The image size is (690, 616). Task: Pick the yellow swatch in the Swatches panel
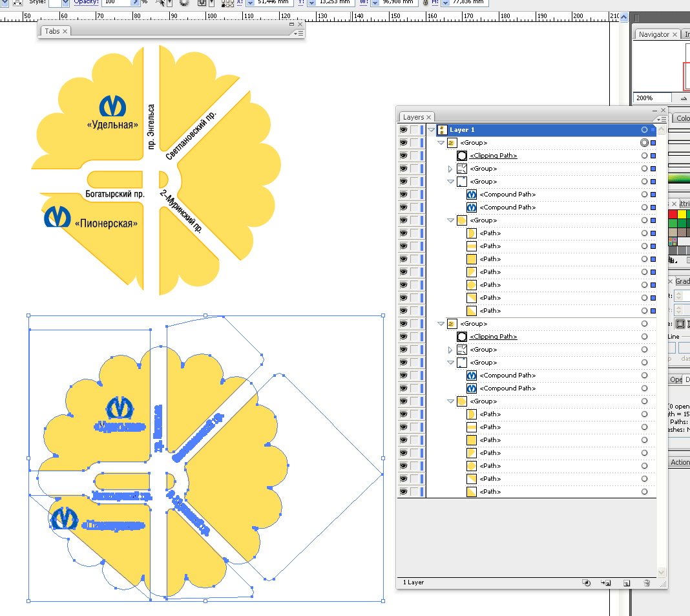coord(682,215)
